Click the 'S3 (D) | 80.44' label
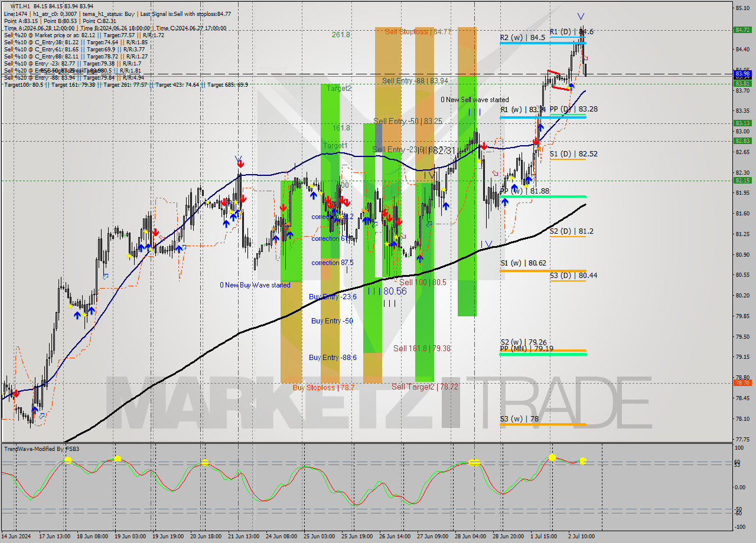 573,275
